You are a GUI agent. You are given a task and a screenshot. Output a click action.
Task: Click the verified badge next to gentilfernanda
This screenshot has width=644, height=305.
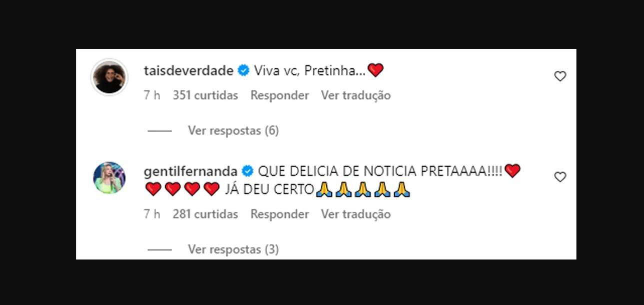248,171
